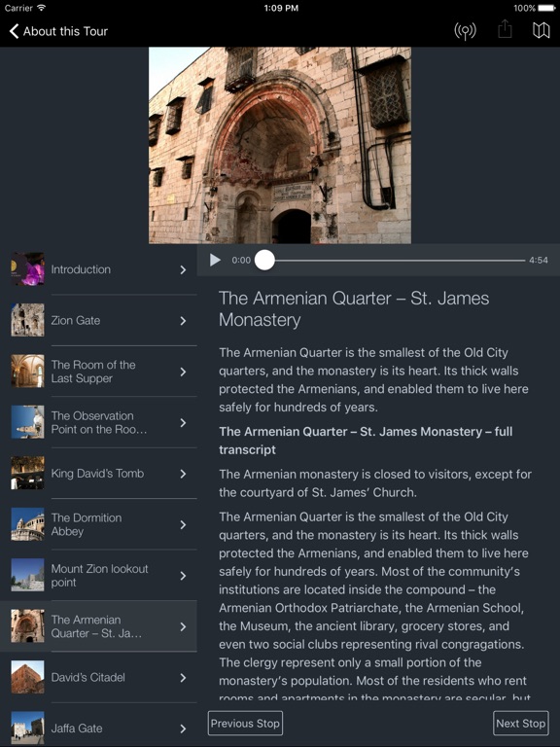Go to the Previous Stop
This screenshot has width=560, height=747.
pos(245,724)
